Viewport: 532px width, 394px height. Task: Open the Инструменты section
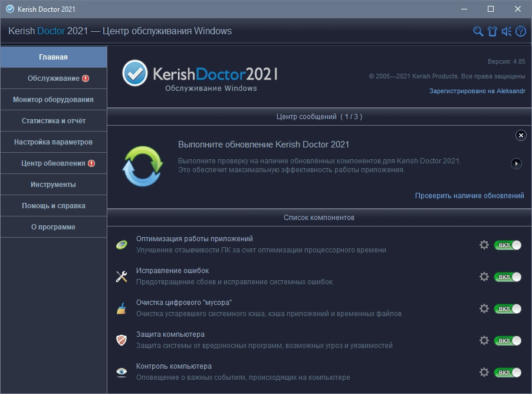54,185
